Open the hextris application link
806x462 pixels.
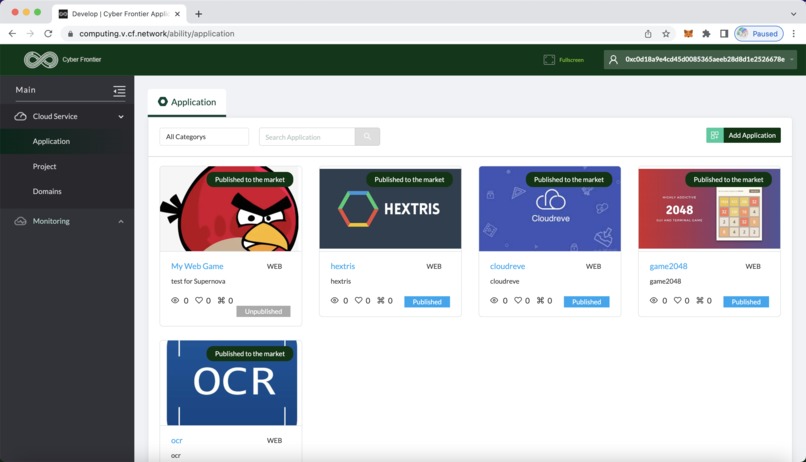[x=342, y=266]
